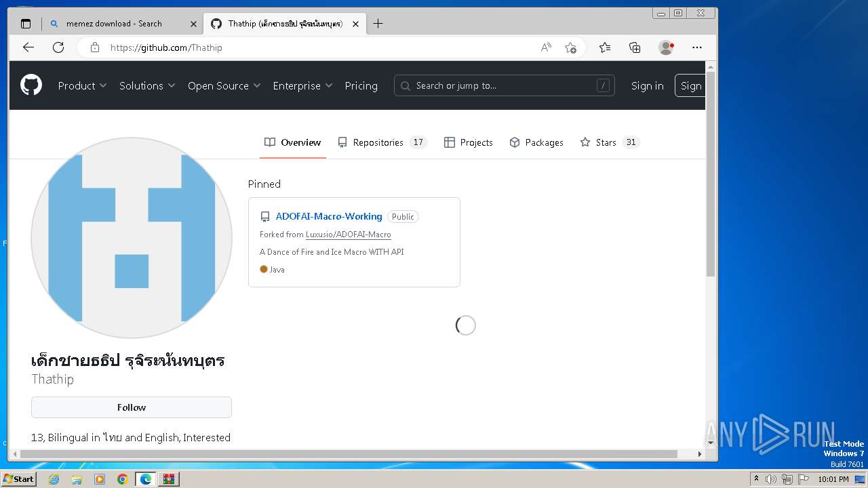Launch Chrome from the taskbar
This screenshot has height=488, width=868.
click(123, 479)
